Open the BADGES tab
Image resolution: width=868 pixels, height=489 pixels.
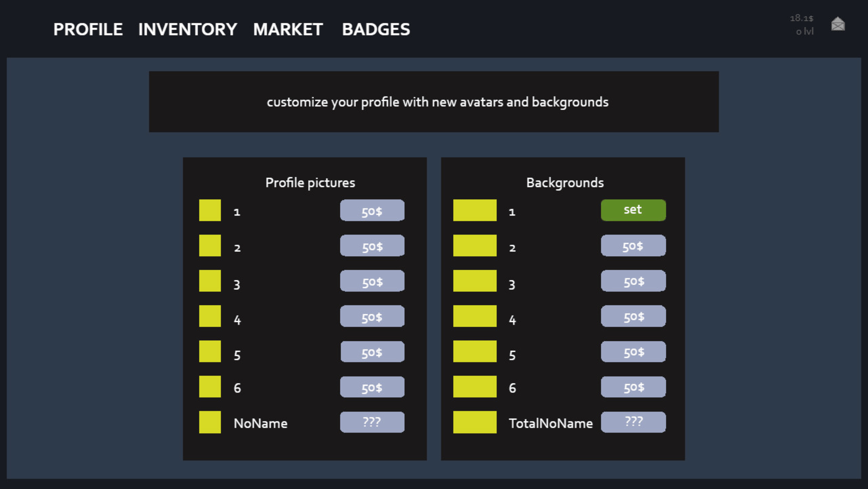(376, 30)
